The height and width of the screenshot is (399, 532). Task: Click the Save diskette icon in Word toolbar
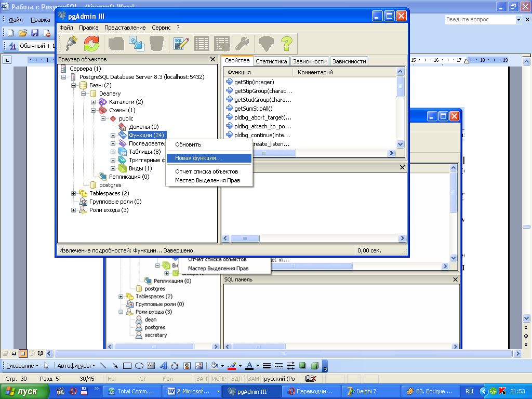click(x=35, y=33)
